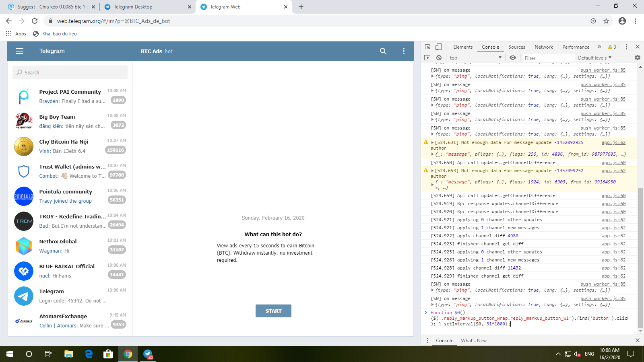Expand the message object with id 6903
The image size is (644, 362).
[x=432, y=185]
